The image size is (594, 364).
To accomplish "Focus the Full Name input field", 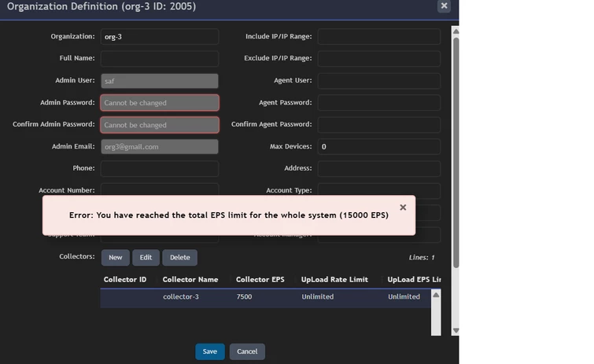I will click(x=160, y=59).
